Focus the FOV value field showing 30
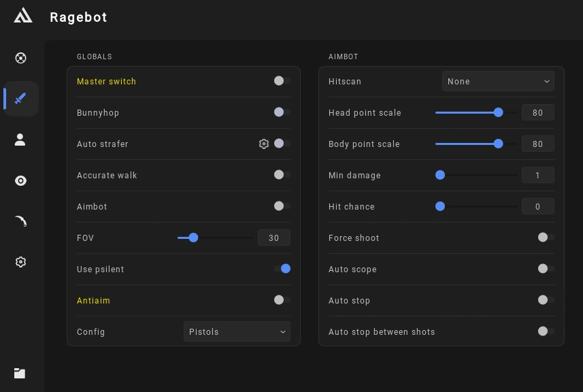 274,238
